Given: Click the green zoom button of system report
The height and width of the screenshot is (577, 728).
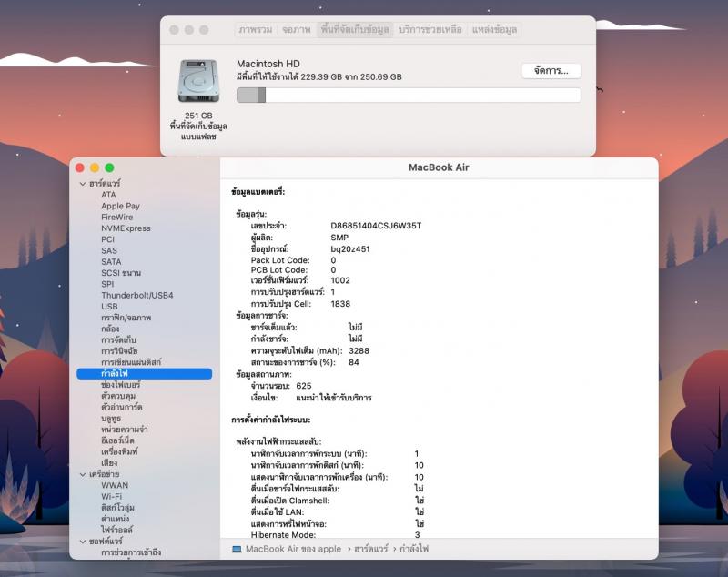Looking at the screenshot, I should point(109,168).
